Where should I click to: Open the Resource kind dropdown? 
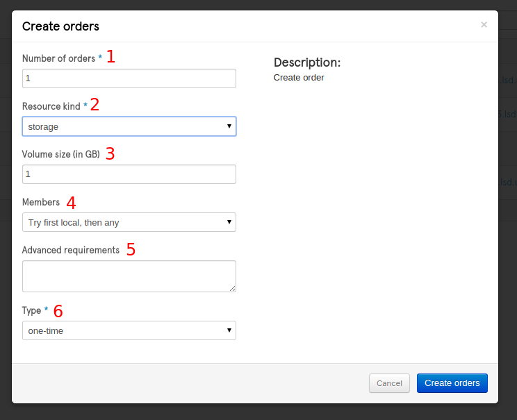tap(129, 126)
